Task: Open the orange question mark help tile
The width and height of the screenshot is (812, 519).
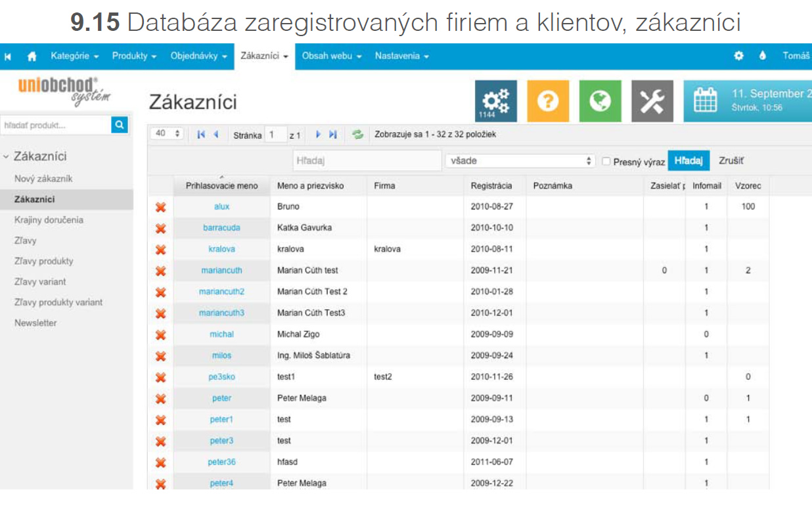Action: 548,101
